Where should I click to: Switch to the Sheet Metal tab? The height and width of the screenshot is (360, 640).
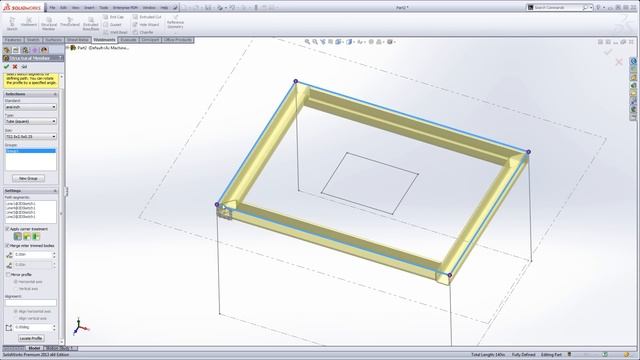78,40
